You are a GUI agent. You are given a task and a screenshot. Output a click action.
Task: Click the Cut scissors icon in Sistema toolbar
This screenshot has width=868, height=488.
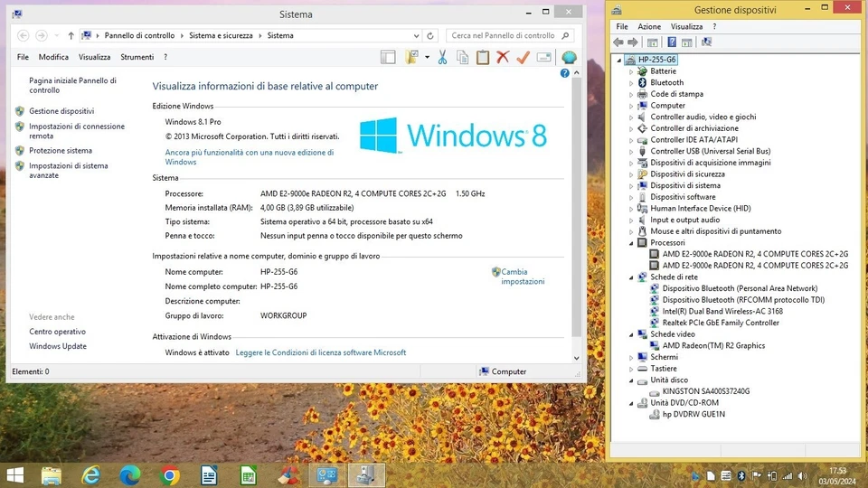point(442,57)
